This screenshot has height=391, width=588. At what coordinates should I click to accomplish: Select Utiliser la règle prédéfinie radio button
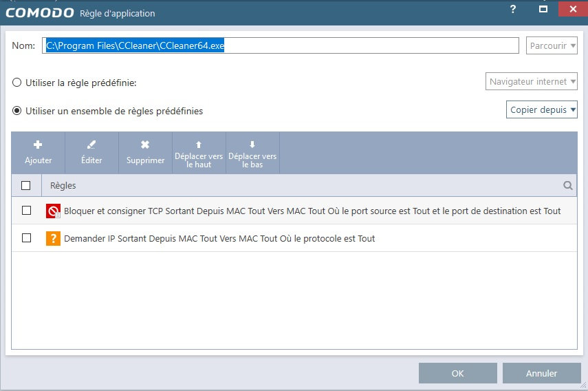click(17, 83)
